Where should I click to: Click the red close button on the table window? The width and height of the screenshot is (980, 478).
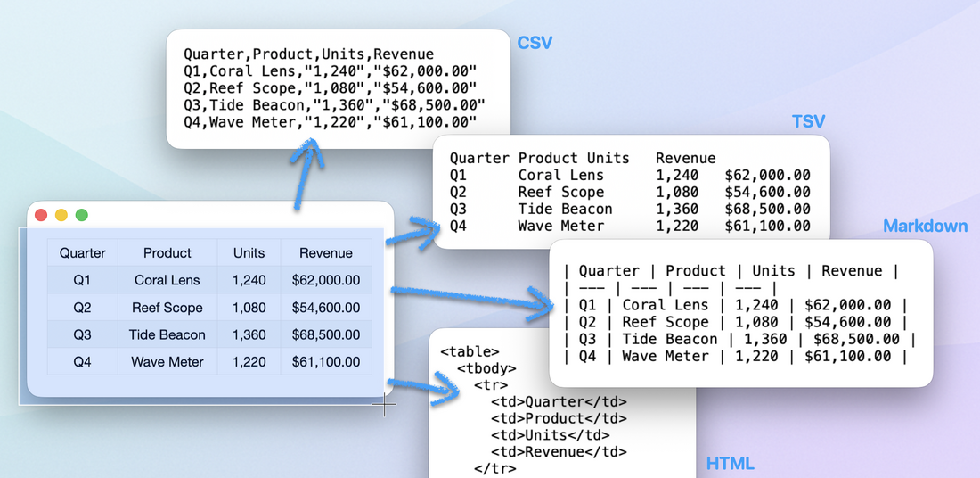pos(41,215)
